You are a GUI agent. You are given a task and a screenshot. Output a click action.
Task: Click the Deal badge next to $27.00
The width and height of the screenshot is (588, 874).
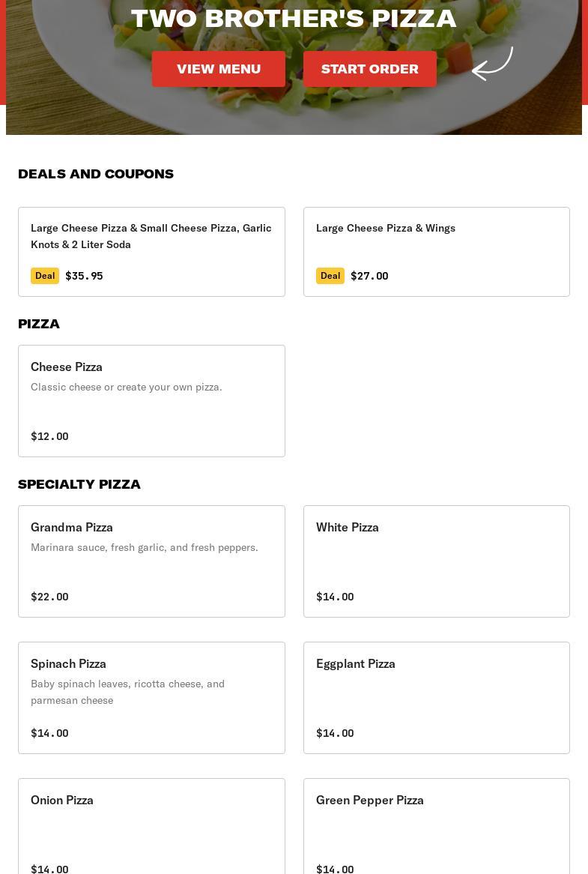(x=330, y=276)
